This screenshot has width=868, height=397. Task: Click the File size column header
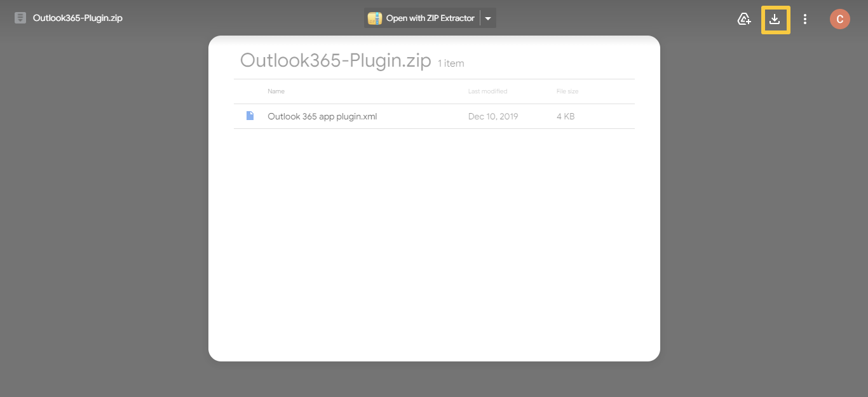pyautogui.click(x=567, y=91)
